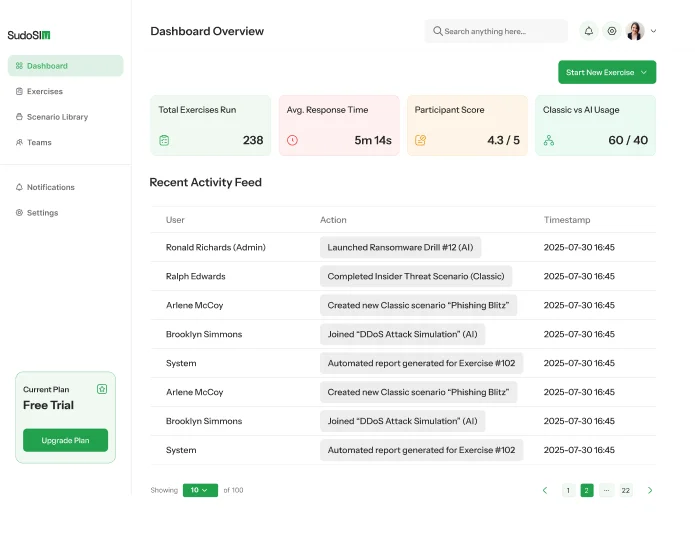Select page 22 in pagination
Image resolution: width=695 pixels, height=538 pixels.
626,490
